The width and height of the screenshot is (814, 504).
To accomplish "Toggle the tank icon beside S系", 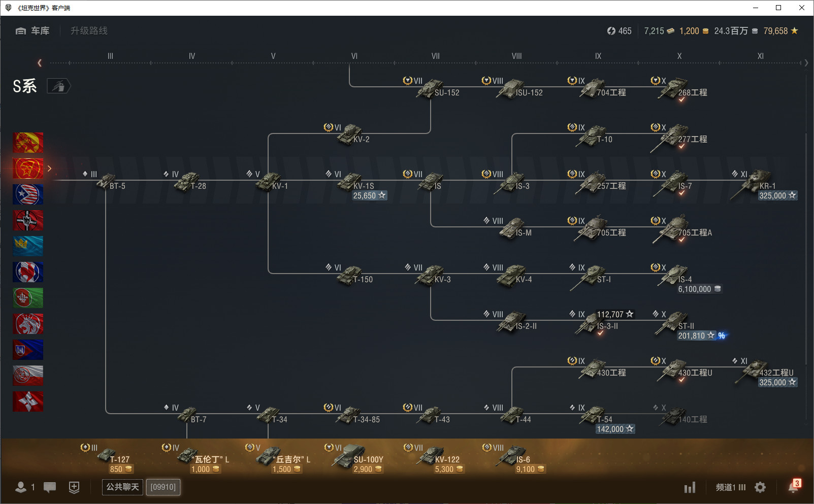I will (59, 86).
